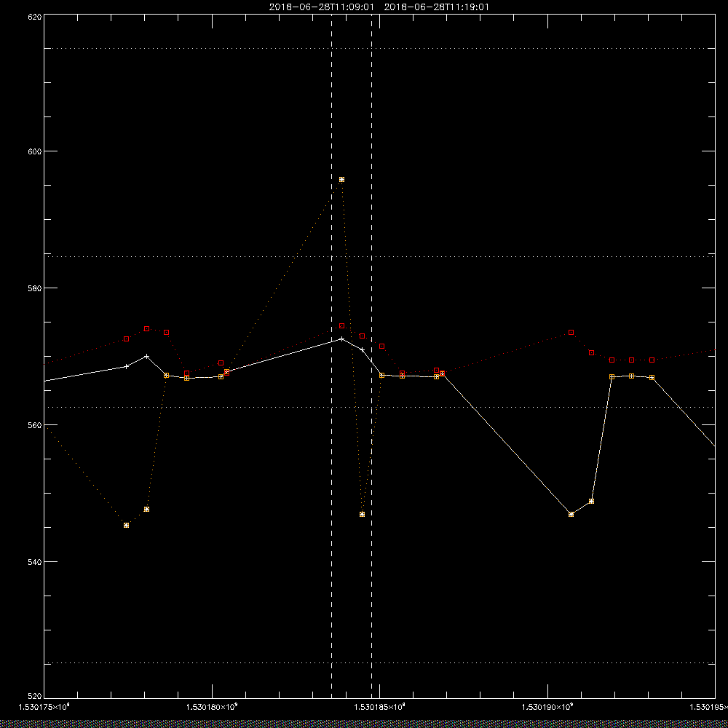Select the y-axis label 580
Screen dimensions: 728x728
click(x=35, y=288)
